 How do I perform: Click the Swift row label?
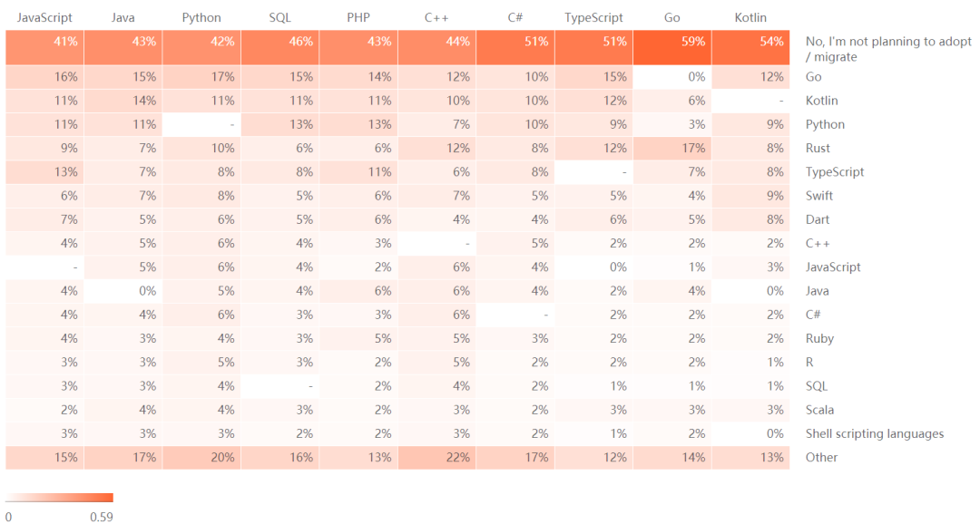[x=818, y=196]
